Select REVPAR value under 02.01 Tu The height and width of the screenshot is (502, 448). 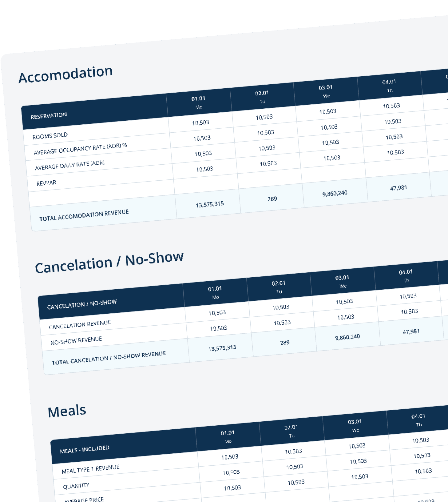point(268,163)
